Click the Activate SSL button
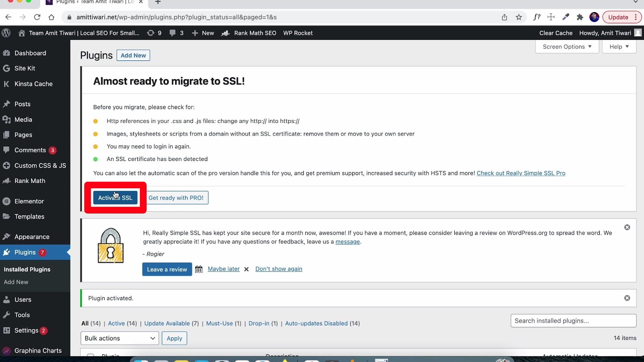 [115, 197]
